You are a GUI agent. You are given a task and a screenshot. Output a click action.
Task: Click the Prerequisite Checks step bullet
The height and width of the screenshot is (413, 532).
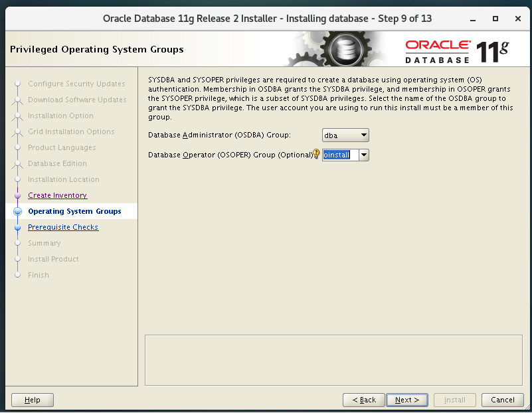click(18, 228)
